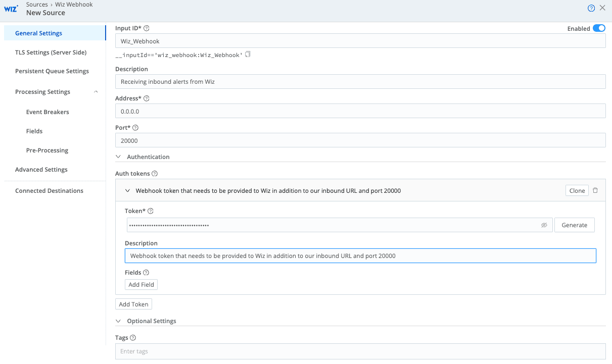Viewport: 612px width, 364px height.
Task: Reveal the hidden token with eye icon
Action: [544, 225]
